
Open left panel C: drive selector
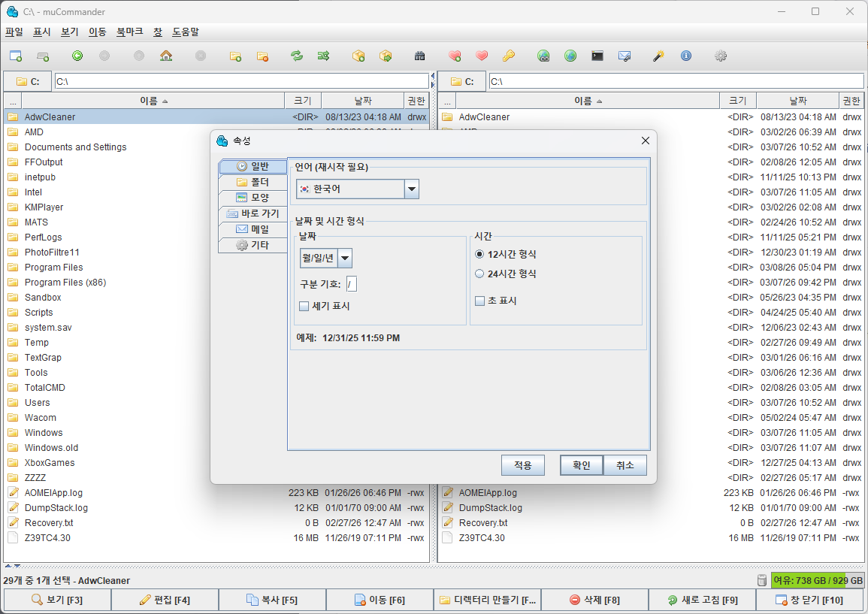click(28, 81)
